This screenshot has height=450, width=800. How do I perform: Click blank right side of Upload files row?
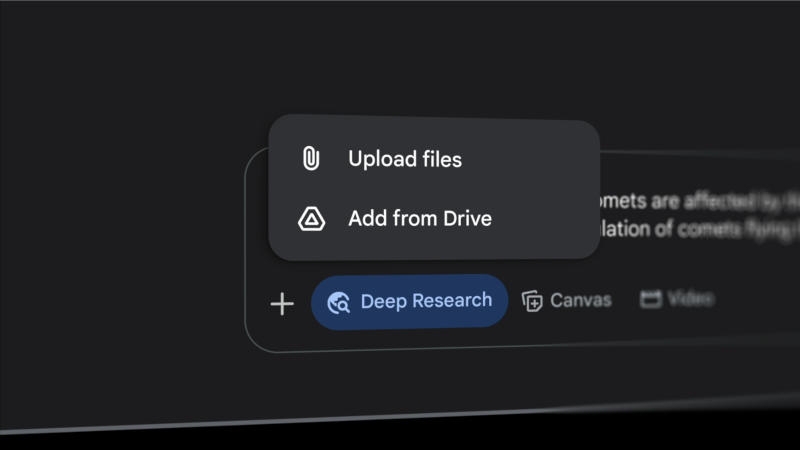[540, 159]
